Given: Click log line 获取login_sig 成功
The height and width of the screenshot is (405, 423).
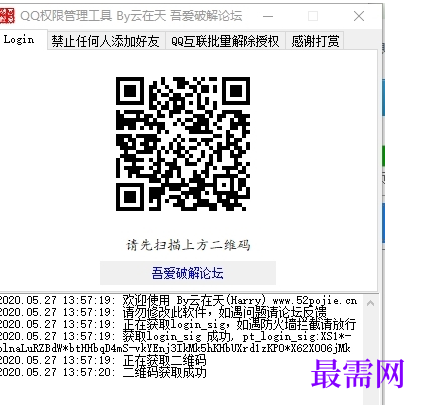Looking at the screenshot, I should coord(176,342).
